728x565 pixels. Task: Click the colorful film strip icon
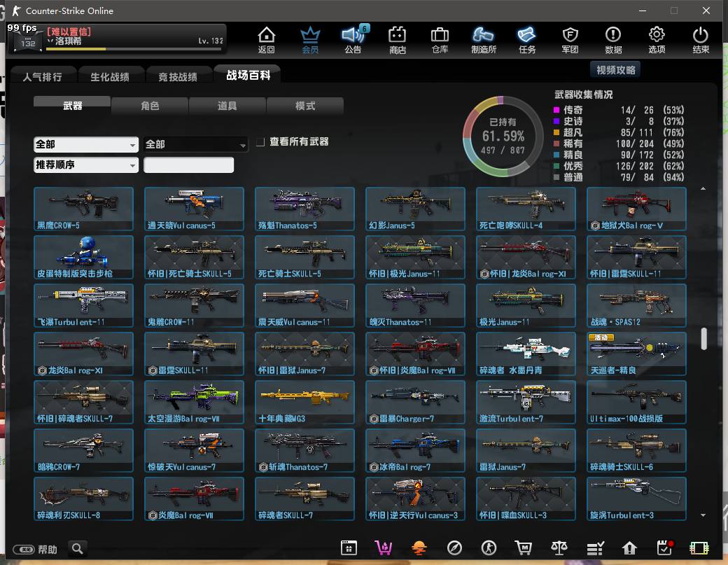[699, 548]
